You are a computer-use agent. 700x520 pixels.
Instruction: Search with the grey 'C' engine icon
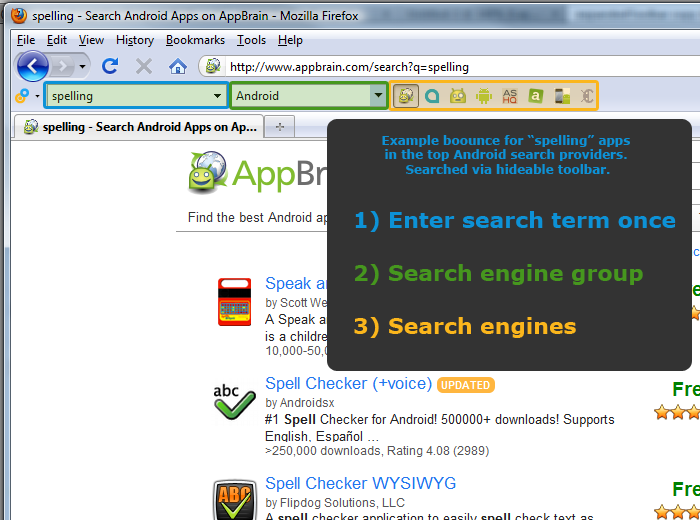click(x=587, y=96)
